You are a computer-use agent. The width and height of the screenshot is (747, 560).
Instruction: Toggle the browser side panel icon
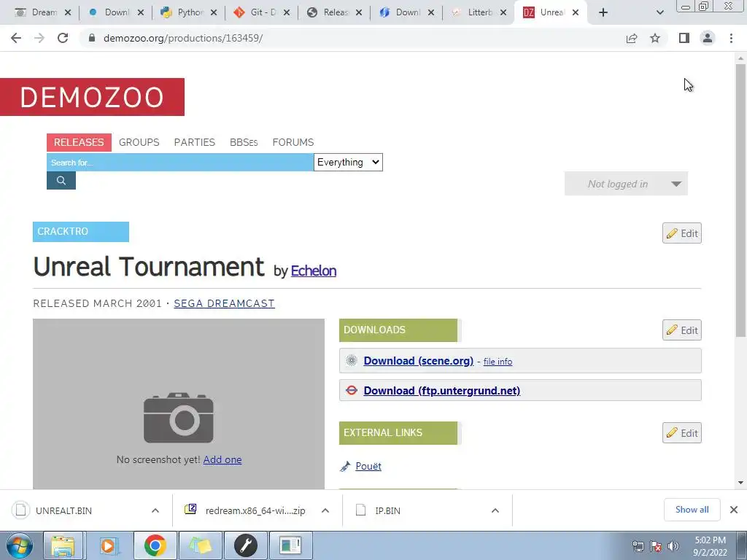point(684,38)
